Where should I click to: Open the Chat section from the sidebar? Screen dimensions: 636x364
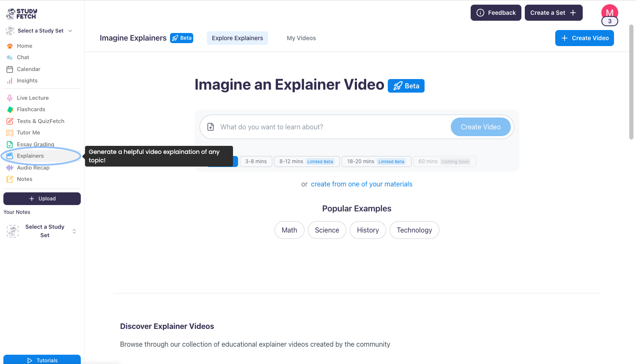[x=23, y=57]
